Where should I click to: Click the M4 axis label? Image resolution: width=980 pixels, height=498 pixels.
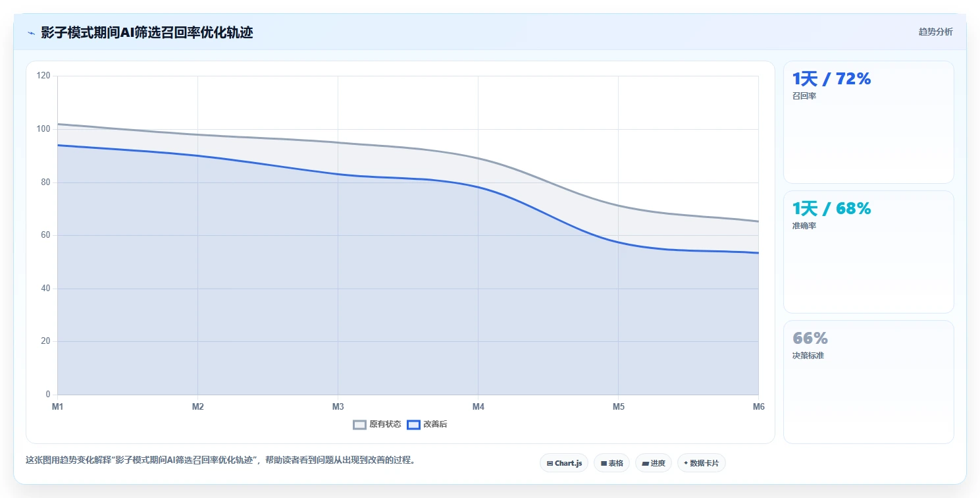coord(478,406)
